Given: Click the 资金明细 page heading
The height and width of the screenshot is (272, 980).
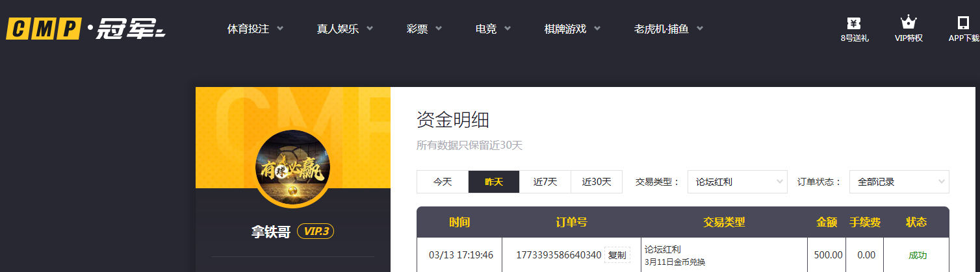Looking at the screenshot, I should point(453,120).
